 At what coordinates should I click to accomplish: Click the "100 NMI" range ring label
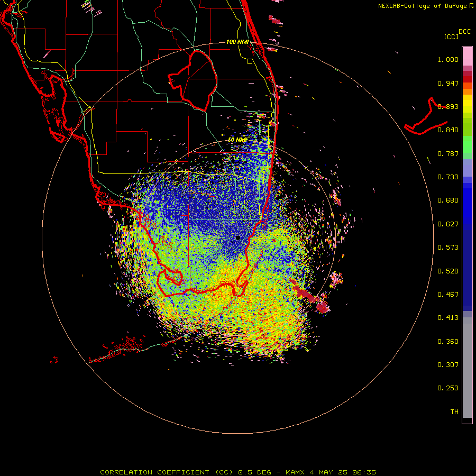(237, 42)
